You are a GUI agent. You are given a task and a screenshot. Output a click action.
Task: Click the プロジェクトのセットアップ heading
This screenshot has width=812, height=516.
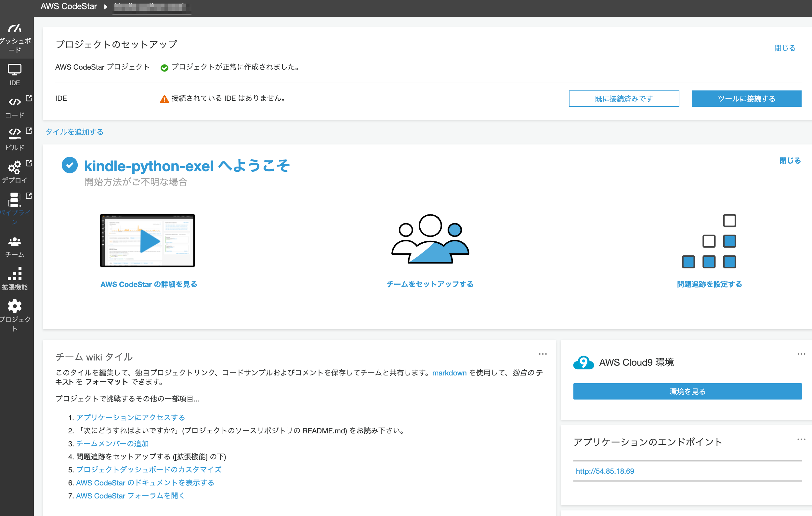coord(117,45)
